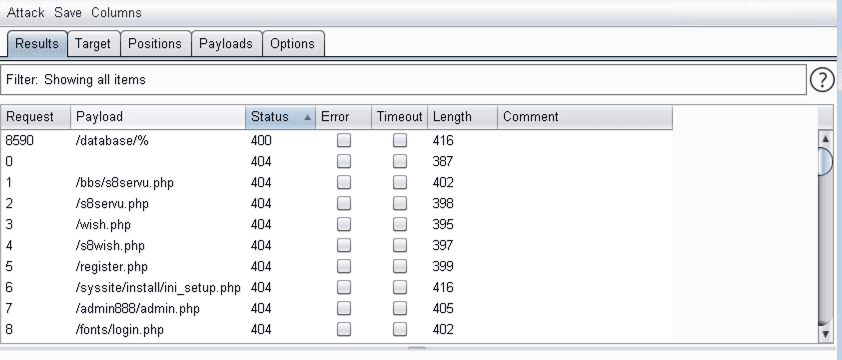This screenshot has width=842, height=360.
Task: Switch to the Positions tab
Action: coord(155,44)
